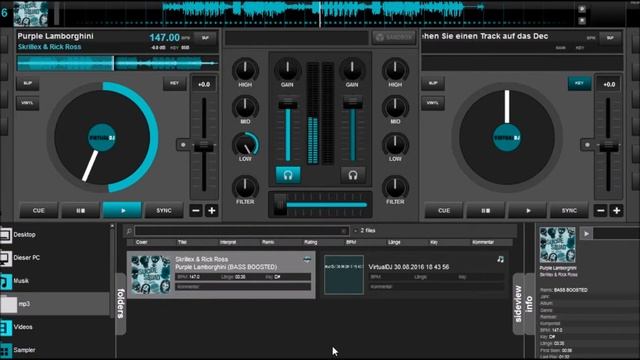The width and height of the screenshot is (640, 360).
Task: Click the left deck play button
Action: click(x=122, y=211)
